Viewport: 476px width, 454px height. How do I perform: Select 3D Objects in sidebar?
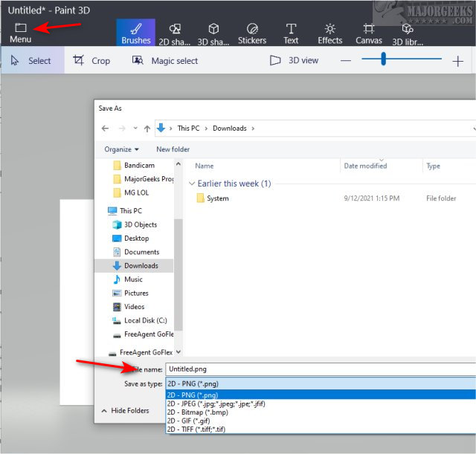[135, 224]
